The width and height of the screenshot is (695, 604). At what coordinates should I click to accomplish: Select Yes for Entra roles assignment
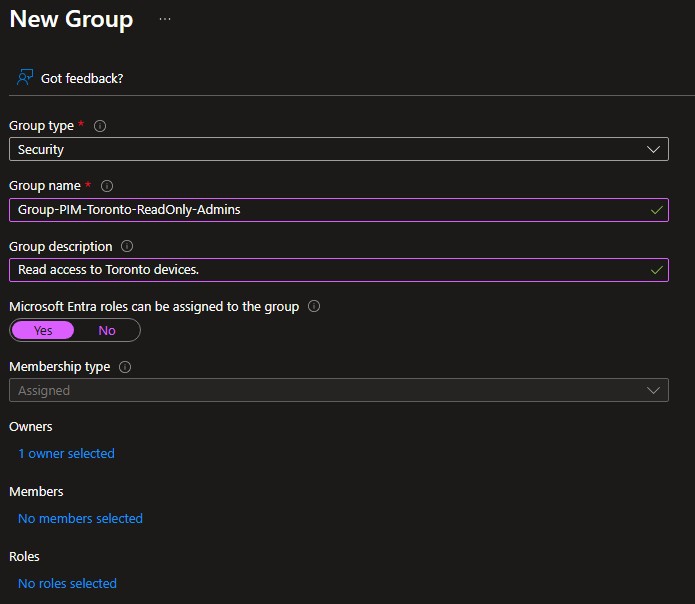click(x=43, y=330)
